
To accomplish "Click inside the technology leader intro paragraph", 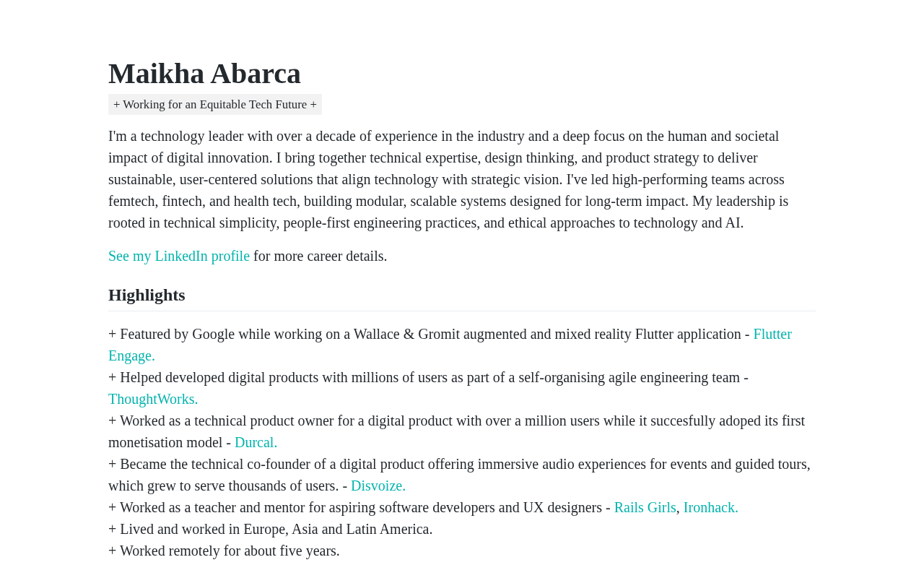I will tap(448, 179).
